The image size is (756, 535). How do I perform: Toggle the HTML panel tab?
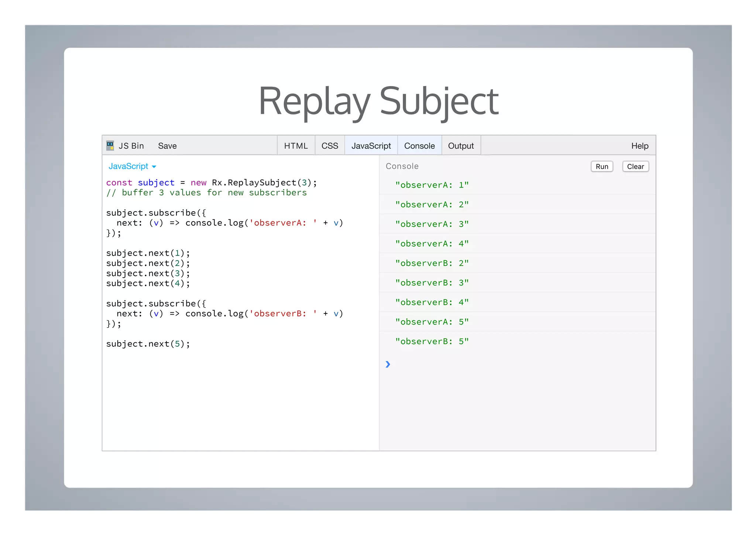(x=296, y=146)
